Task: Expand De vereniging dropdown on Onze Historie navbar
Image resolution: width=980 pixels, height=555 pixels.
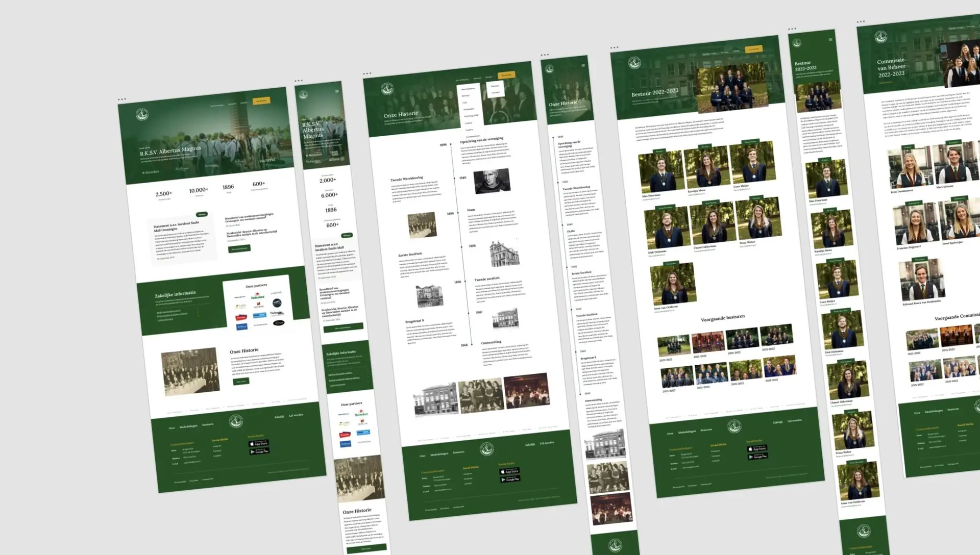Action: tap(462, 80)
